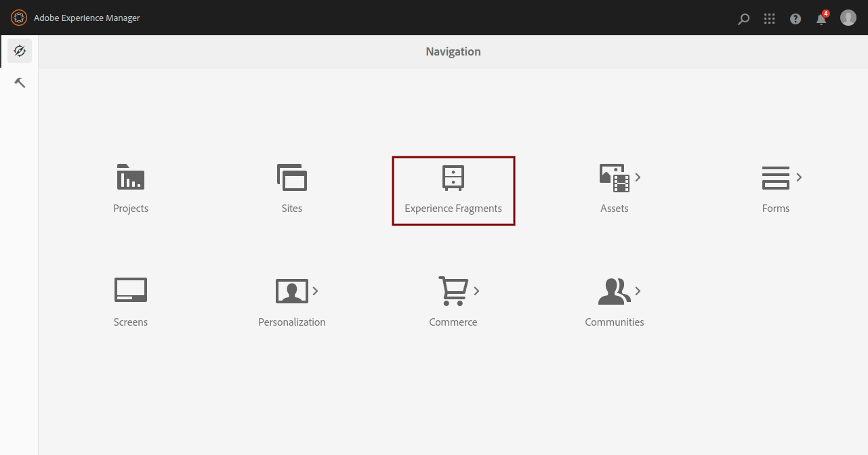Open the Projects console icon
The height and width of the screenshot is (455, 868).
click(x=131, y=177)
